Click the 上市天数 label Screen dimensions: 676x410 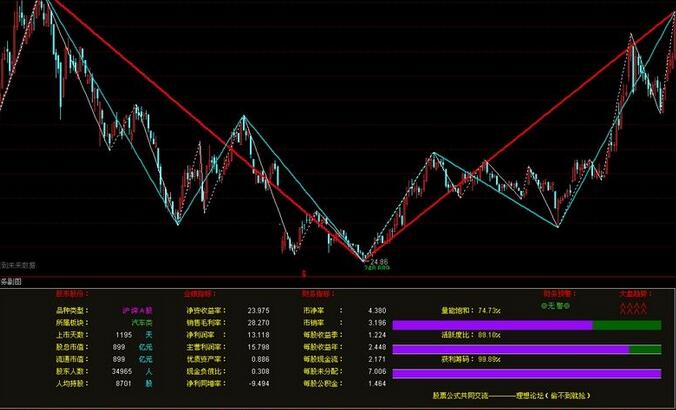click(x=70, y=335)
